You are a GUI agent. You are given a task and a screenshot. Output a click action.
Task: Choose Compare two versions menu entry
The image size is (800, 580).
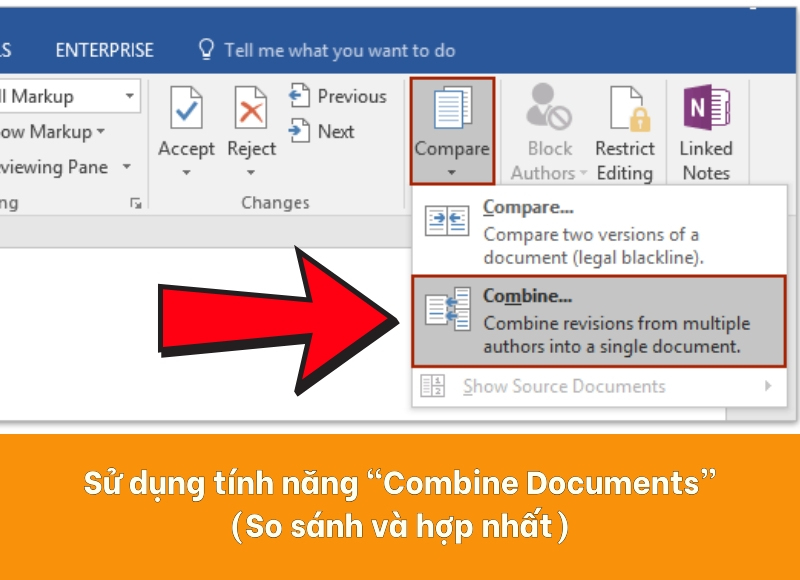599,231
